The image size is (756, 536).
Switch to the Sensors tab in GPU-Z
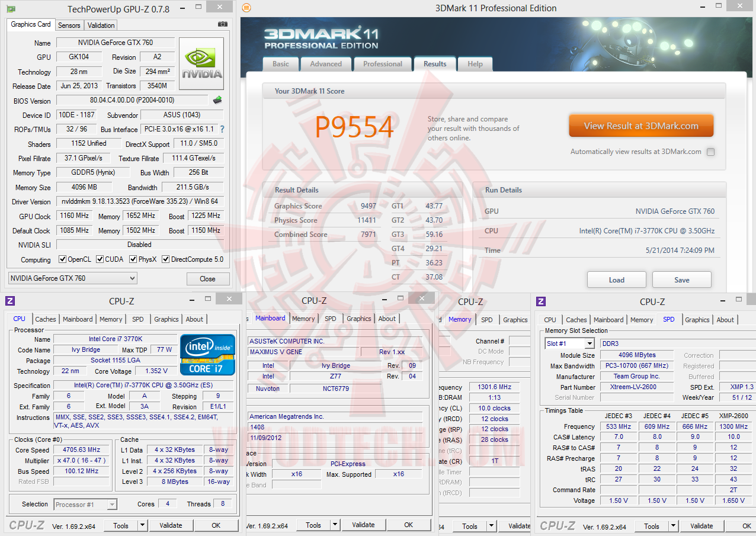69,25
